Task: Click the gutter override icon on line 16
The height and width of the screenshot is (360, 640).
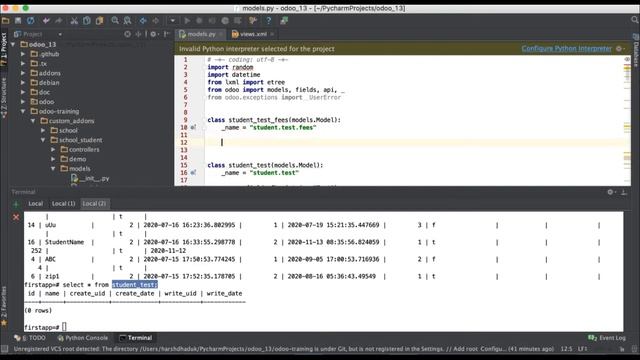Action: pos(193,173)
